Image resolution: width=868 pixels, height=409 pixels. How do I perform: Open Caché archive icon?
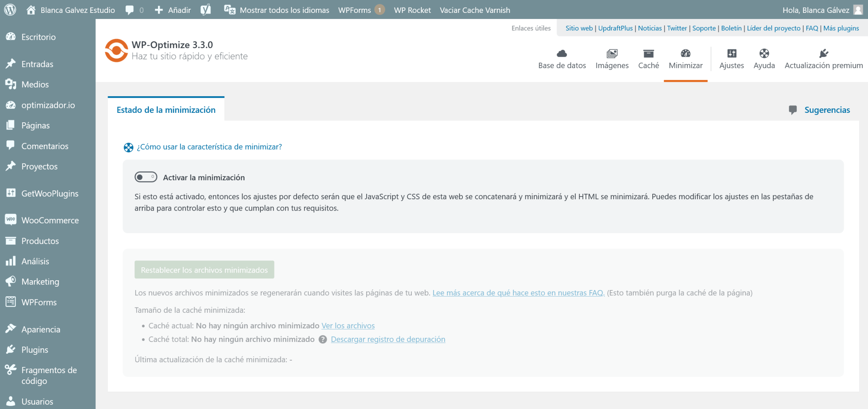click(649, 53)
